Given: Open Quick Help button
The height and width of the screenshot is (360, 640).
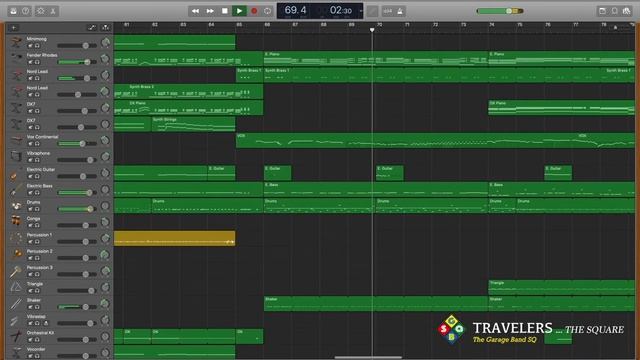Looking at the screenshot, I should 26,11.
